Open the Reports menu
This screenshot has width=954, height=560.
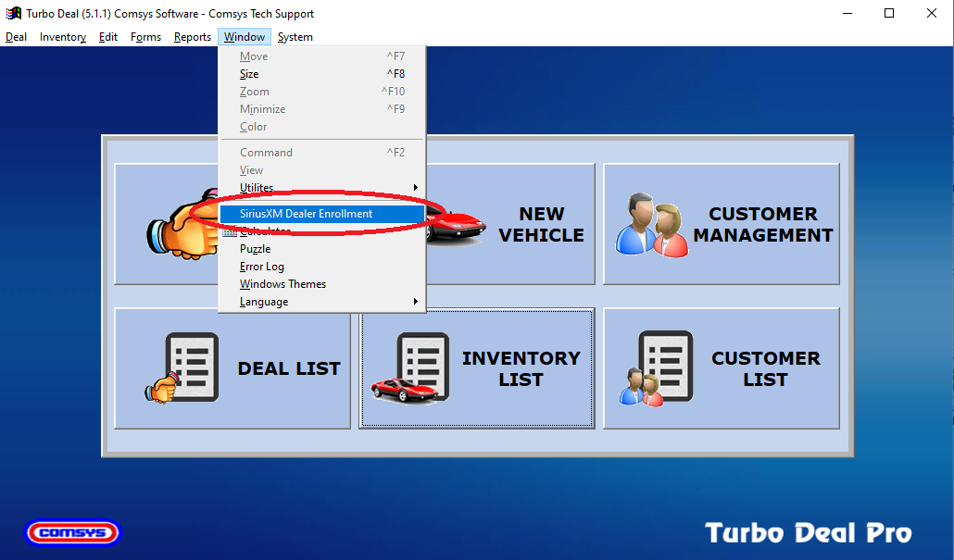pos(193,37)
